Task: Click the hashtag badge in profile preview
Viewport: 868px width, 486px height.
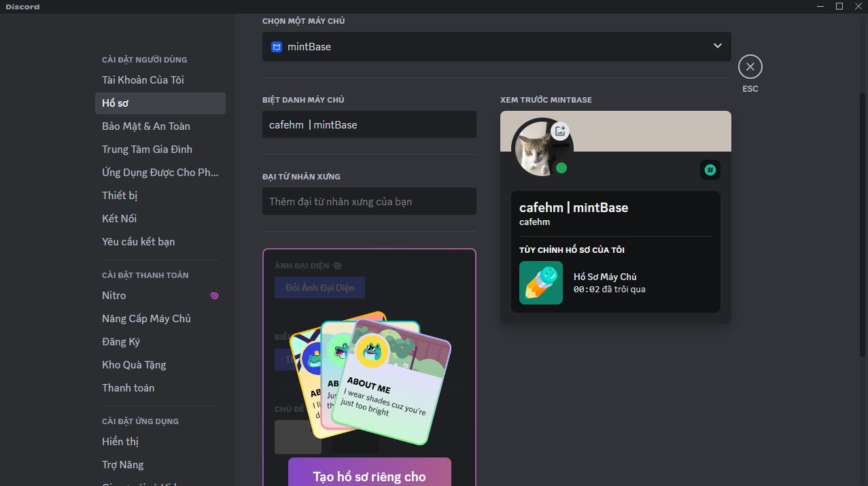Action: click(x=710, y=170)
